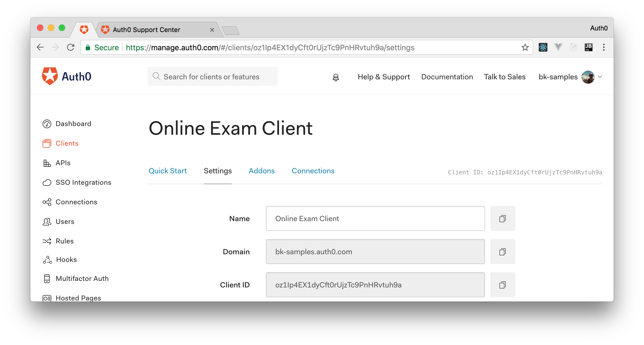The width and height of the screenshot is (644, 345).
Task: Open Help & Support link
Action: (384, 77)
